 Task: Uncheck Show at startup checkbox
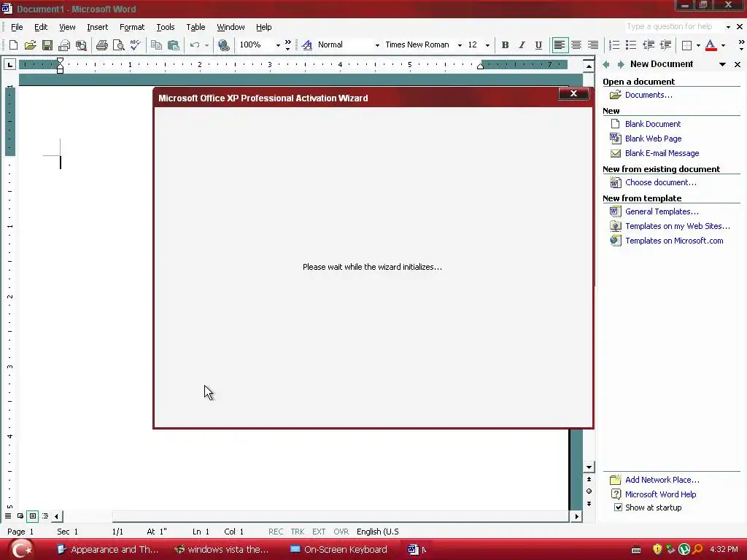click(x=618, y=507)
